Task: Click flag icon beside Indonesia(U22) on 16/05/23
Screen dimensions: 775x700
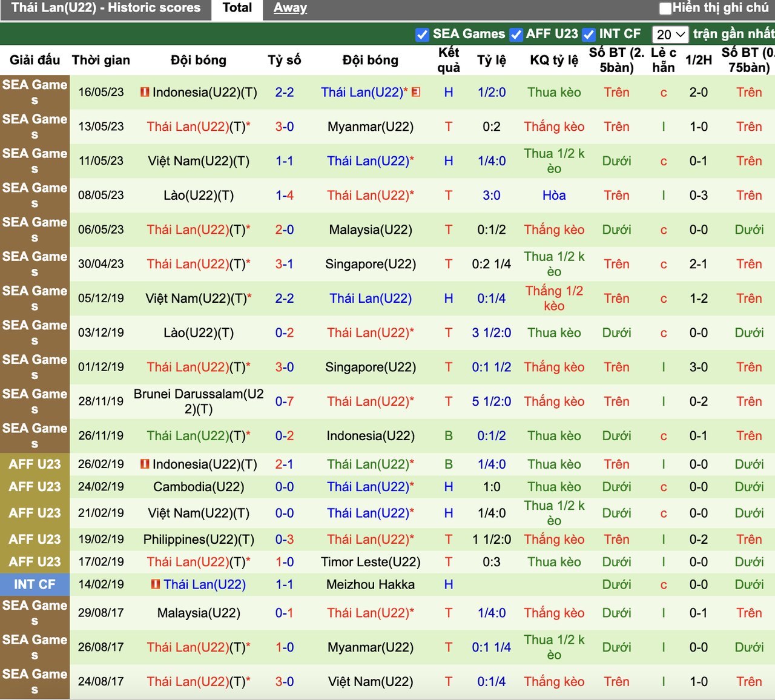Action: click(145, 92)
